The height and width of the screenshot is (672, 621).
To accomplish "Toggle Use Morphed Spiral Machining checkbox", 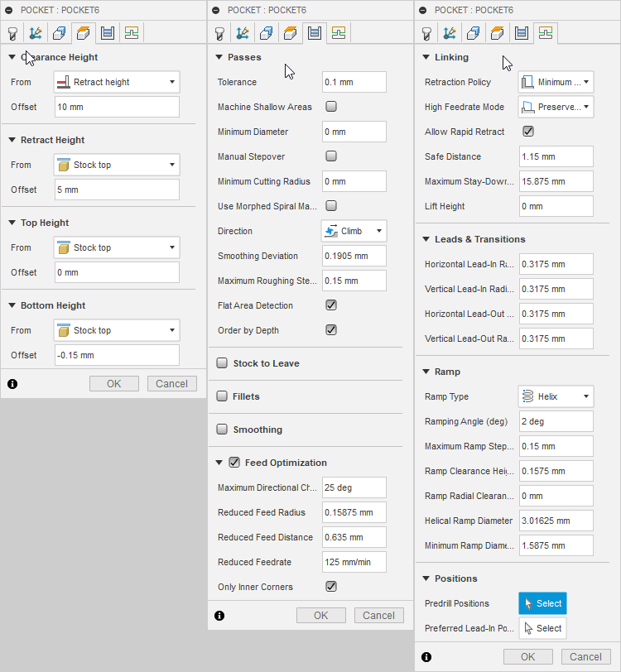I will click(x=331, y=206).
